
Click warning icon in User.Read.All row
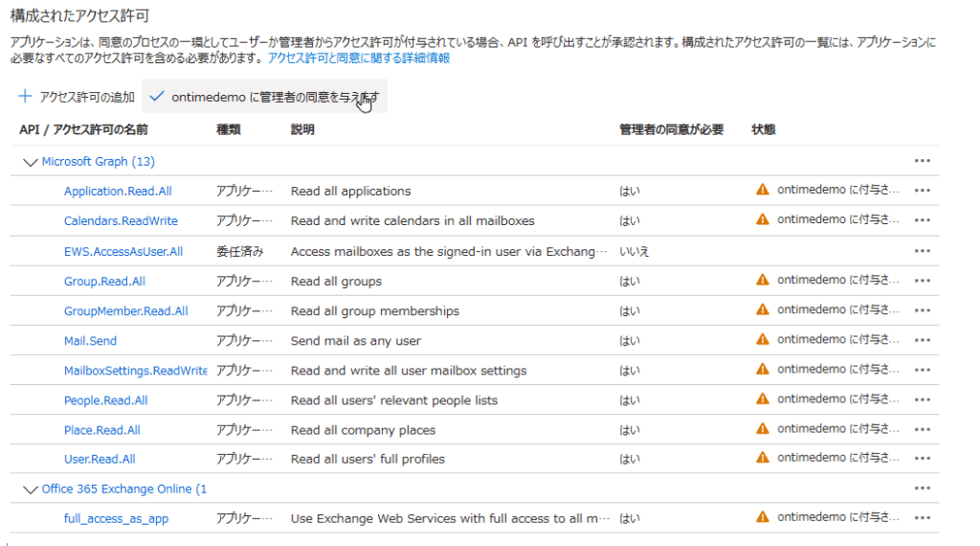763,457
